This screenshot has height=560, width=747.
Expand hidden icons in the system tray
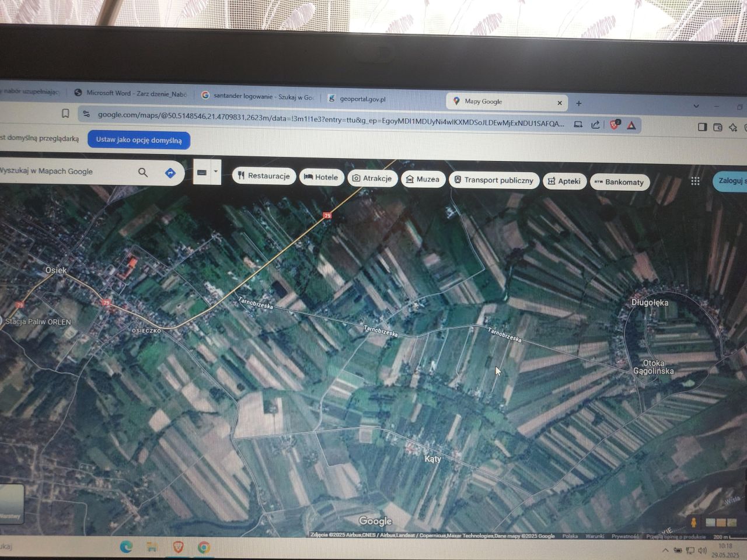coord(666,549)
